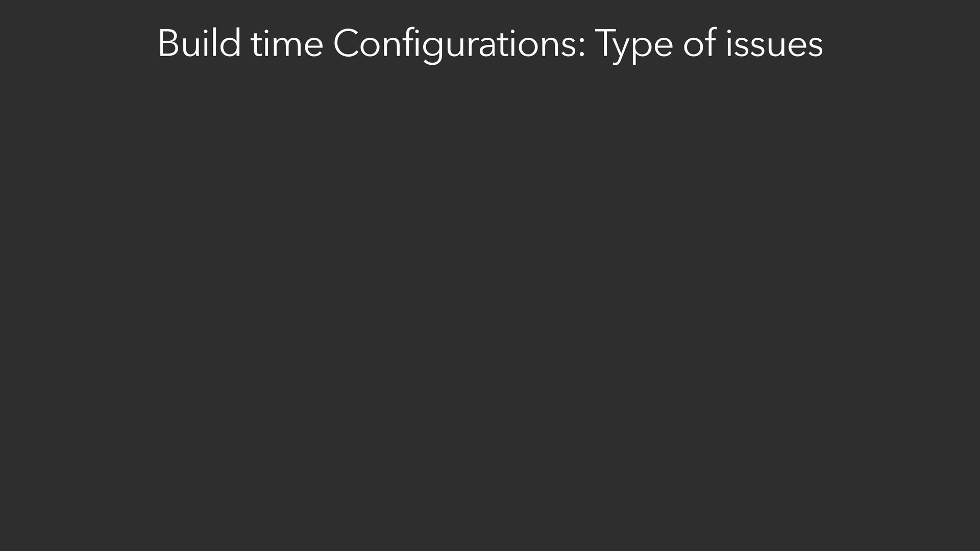980x551 pixels.
Task: Click the word "of" in the heading
Action: (699, 44)
